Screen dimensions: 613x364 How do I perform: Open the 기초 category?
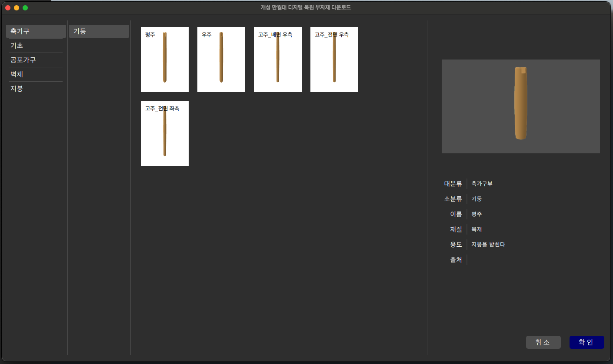coord(36,46)
